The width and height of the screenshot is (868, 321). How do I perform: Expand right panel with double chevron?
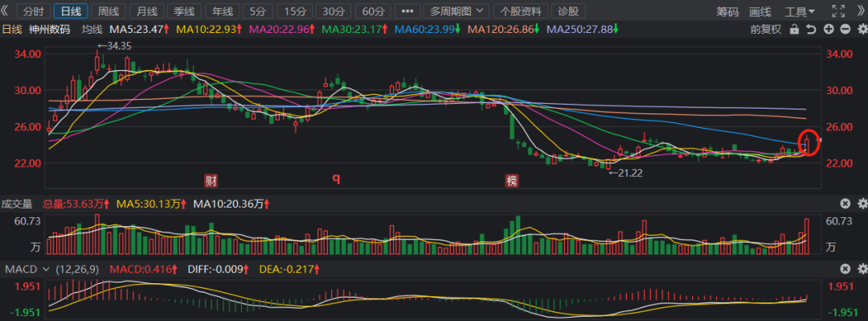tap(861, 11)
